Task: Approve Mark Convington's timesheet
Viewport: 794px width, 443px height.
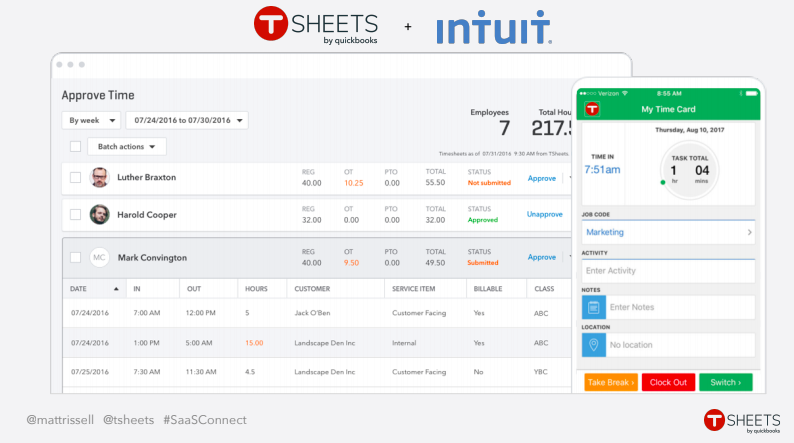Action: pos(541,257)
